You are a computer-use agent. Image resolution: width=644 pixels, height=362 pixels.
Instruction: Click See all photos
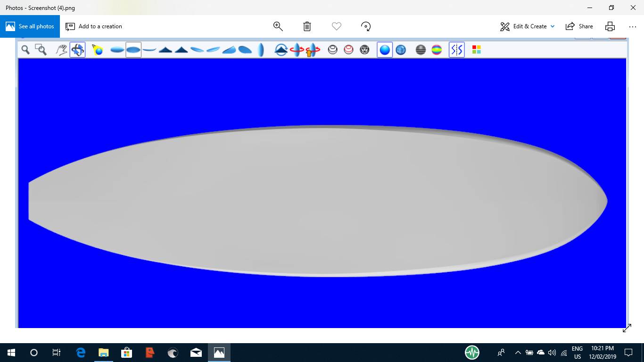[x=30, y=26]
